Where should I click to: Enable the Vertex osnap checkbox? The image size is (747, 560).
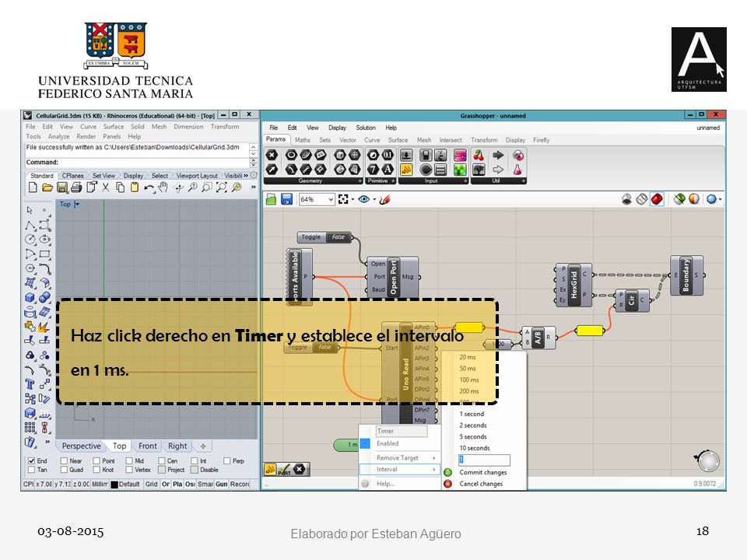point(129,470)
